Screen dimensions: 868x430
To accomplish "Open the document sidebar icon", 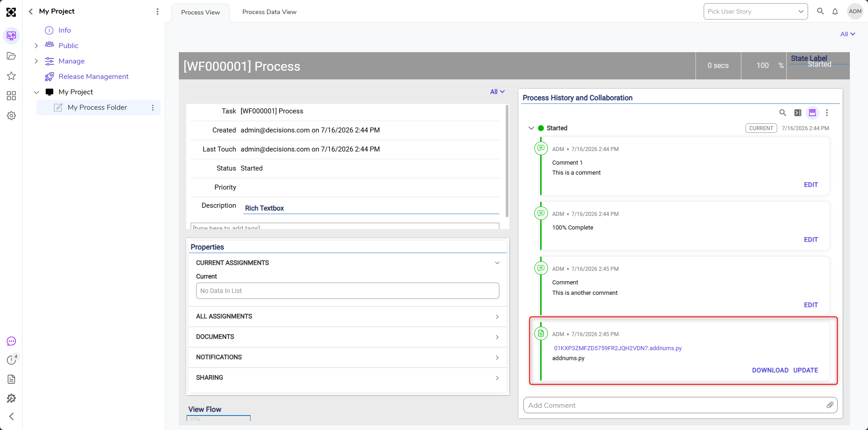I will point(11,379).
